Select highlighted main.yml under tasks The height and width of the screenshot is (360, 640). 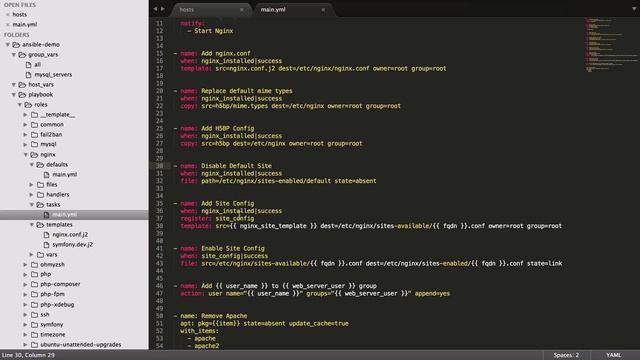(64, 215)
